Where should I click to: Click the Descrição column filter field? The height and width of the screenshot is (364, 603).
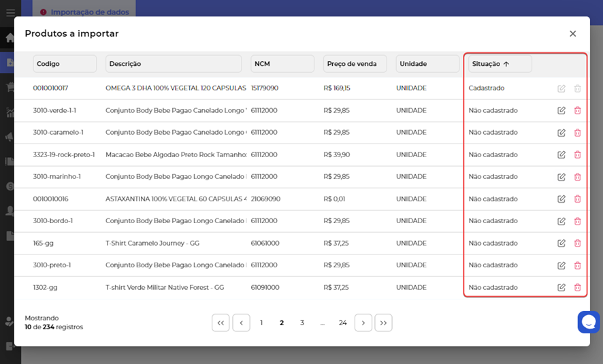click(x=174, y=64)
